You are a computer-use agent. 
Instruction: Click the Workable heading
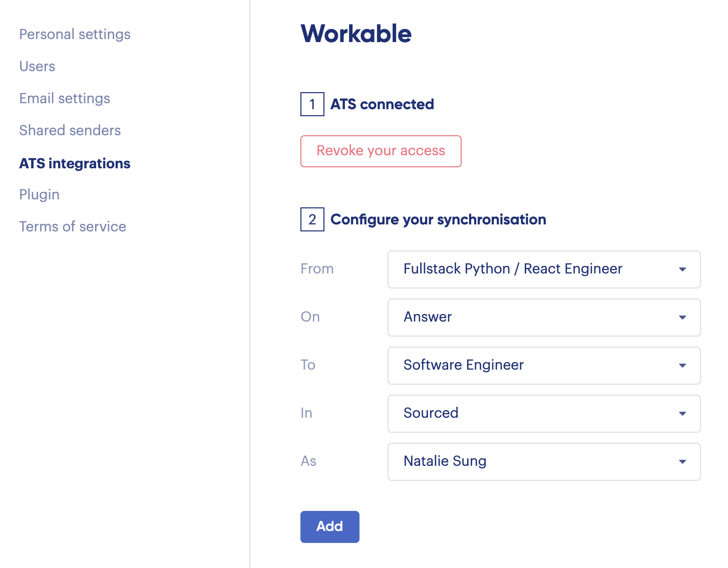pyautogui.click(x=356, y=34)
